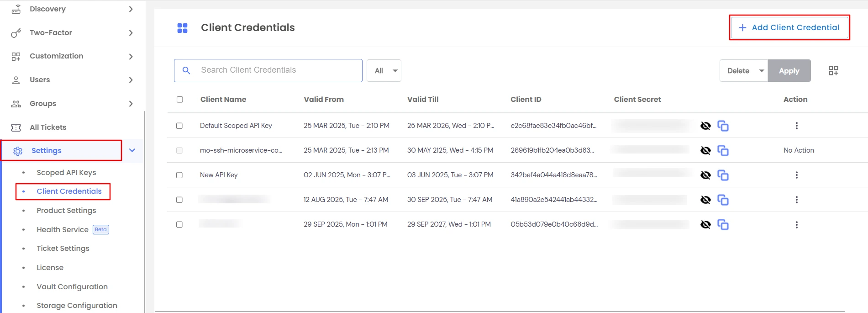868x313 pixels.
Task: Click the Groups people icon
Action: tap(16, 104)
